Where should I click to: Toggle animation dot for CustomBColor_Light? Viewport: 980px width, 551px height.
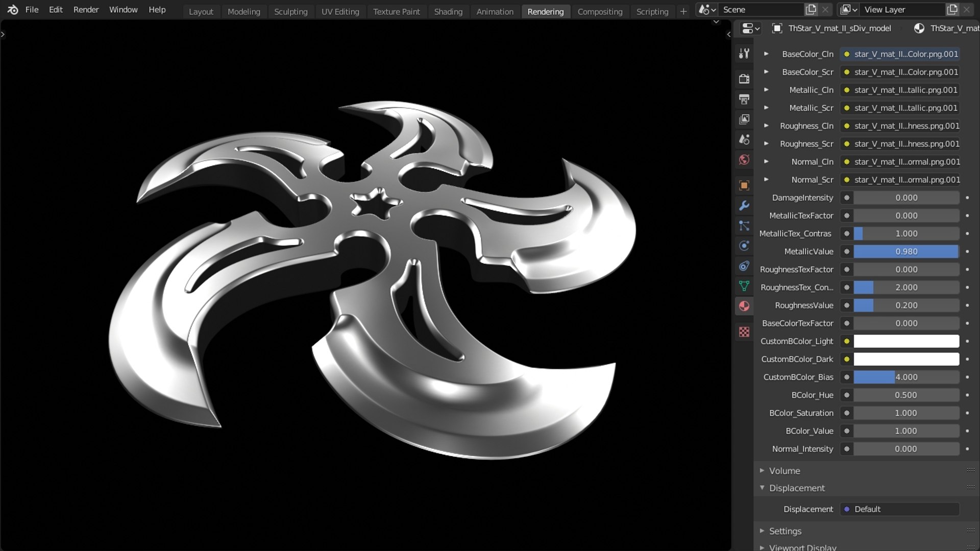coord(967,341)
